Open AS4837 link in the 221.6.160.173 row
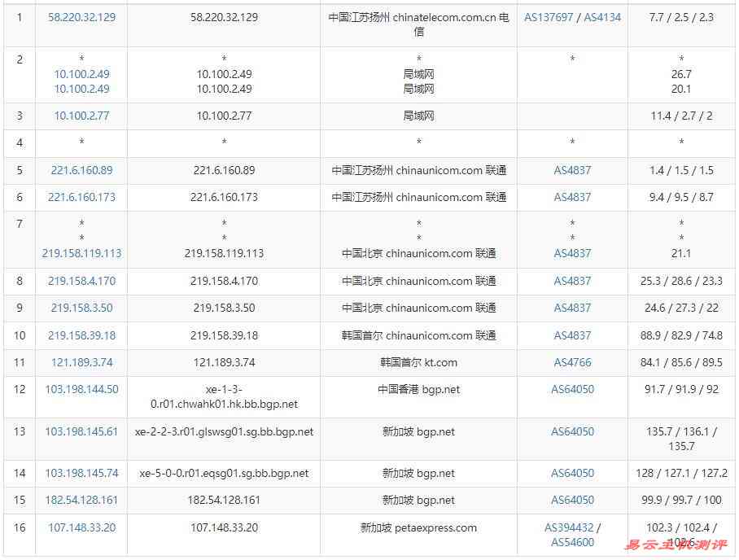The image size is (739, 560). pos(572,198)
